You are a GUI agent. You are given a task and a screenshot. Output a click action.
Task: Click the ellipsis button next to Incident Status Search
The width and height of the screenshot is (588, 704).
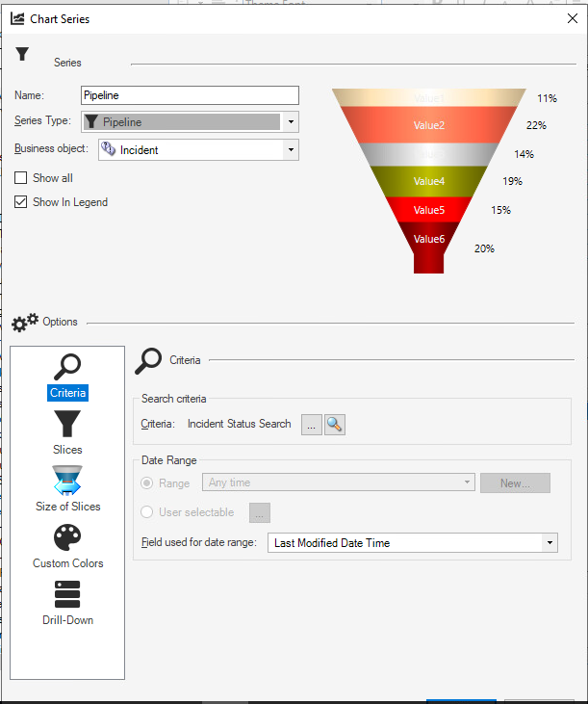pos(312,425)
